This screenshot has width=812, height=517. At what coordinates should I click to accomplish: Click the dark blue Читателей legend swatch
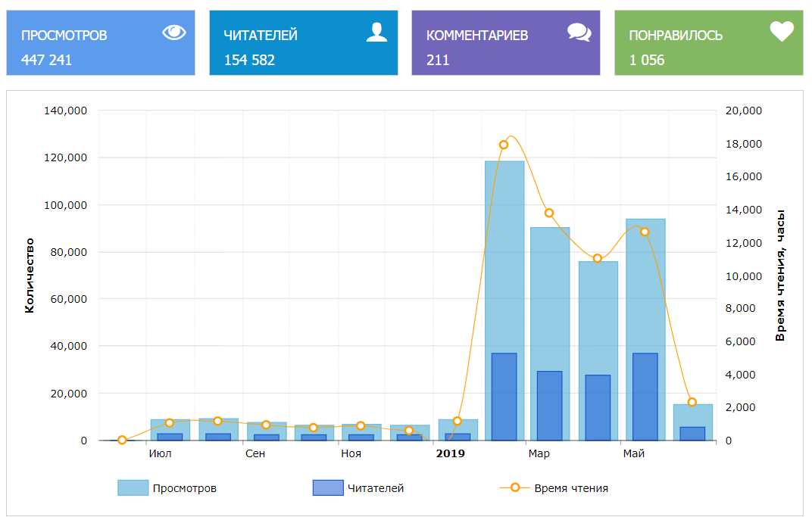[327, 488]
